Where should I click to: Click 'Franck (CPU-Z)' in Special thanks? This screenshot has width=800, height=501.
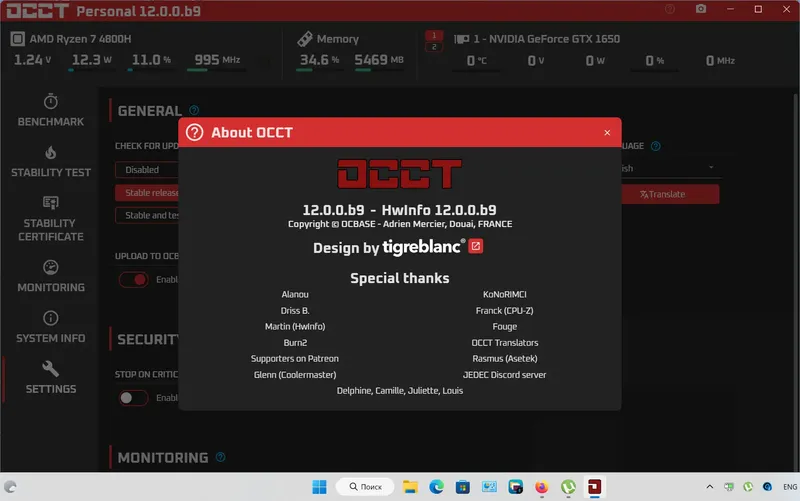tap(505, 311)
